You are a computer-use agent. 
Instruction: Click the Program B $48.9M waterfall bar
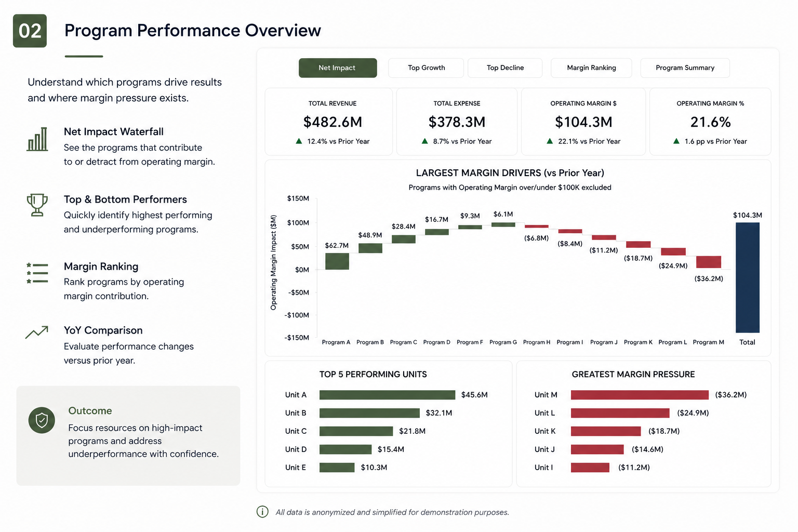pos(370,248)
